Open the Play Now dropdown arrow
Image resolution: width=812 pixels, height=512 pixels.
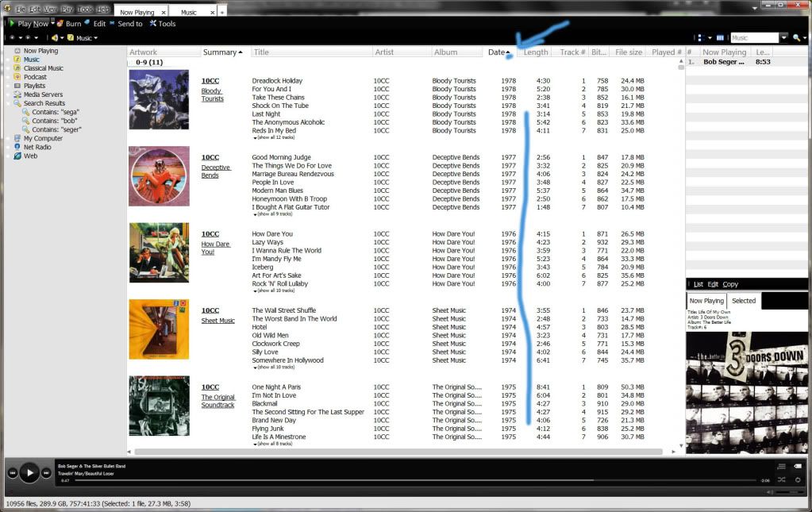click(54, 24)
